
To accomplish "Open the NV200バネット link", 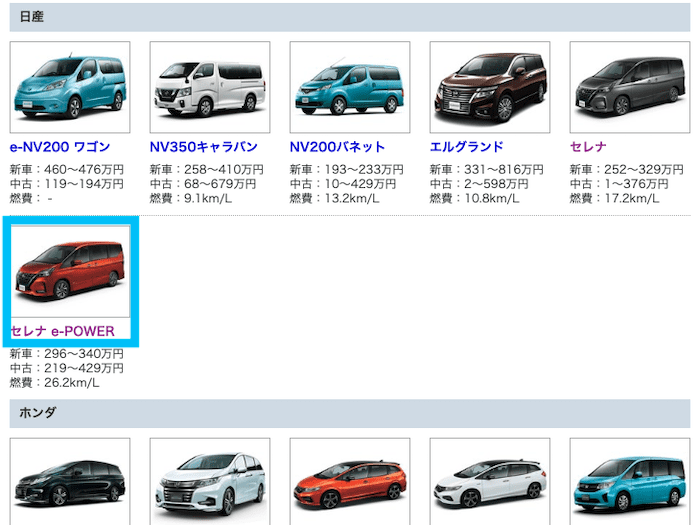I will [337, 147].
